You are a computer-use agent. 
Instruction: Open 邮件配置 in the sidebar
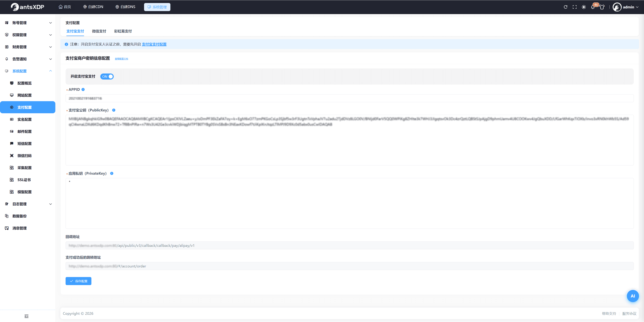click(28, 132)
